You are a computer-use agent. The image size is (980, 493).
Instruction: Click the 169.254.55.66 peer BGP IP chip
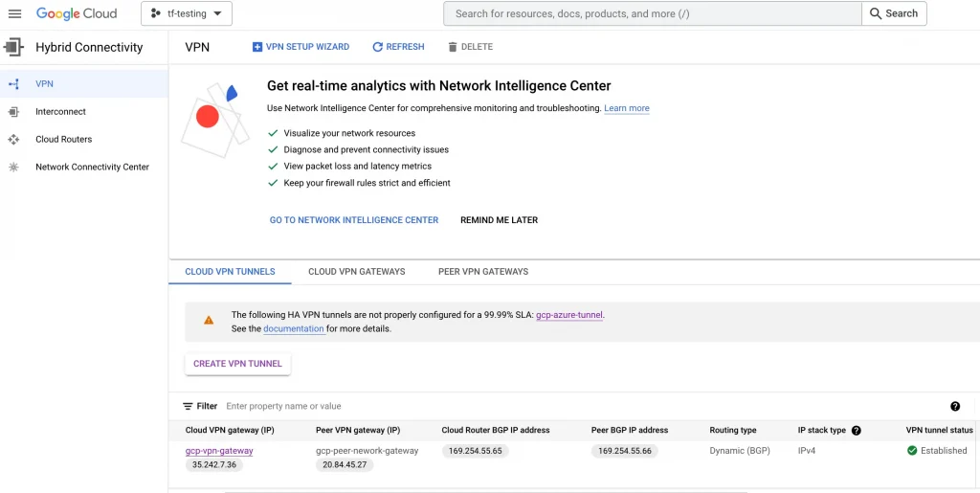click(624, 451)
